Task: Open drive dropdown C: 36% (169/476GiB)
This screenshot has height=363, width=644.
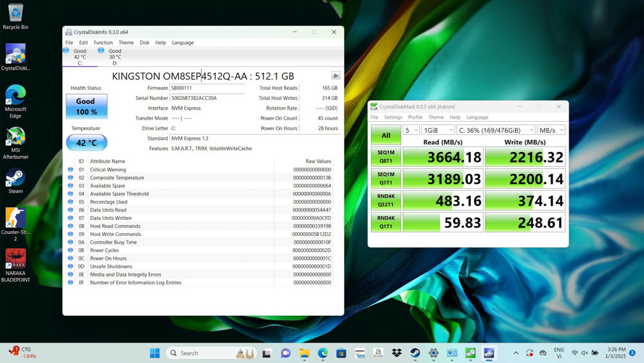Action: point(496,130)
